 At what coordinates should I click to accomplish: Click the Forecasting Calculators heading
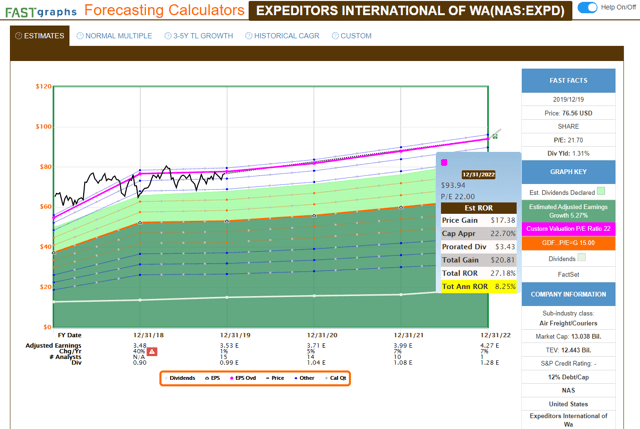[164, 10]
